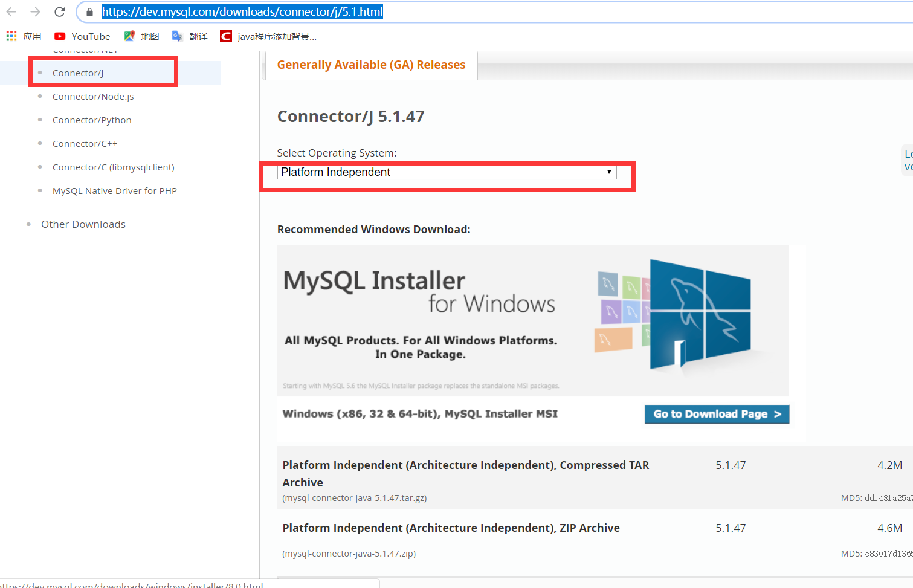Click Windows (x86, 32 & 64-bit) MSI text
This screenshot has height=588, width=913.
tap(420, 414)
